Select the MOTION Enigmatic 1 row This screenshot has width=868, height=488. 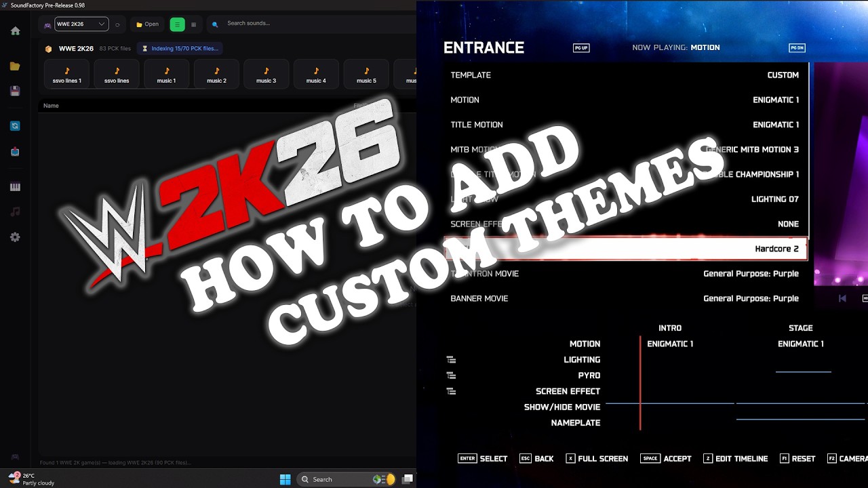pos(625,100)
